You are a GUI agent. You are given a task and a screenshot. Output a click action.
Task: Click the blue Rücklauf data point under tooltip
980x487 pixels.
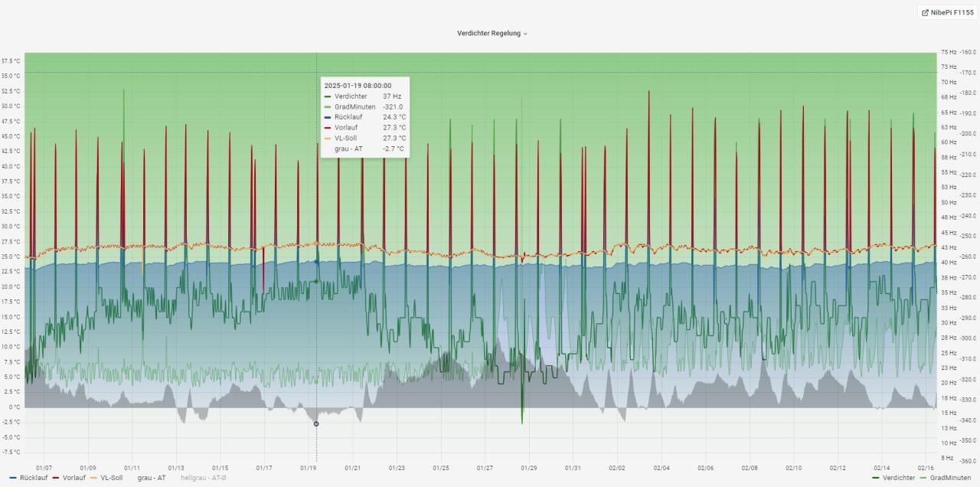[316, 262]
